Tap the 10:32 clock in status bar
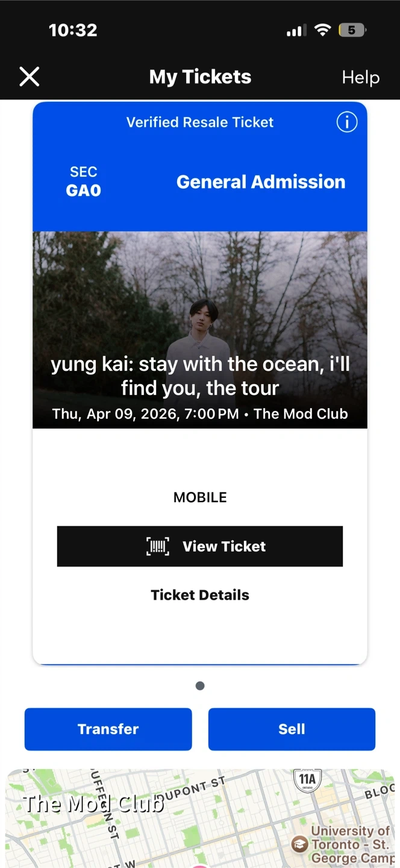This screenshot has width=400, height=868. coord(73,30)
